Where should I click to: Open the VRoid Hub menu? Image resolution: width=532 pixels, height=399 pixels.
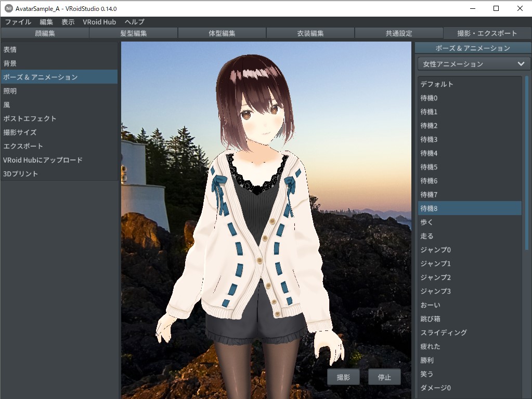click(x=99, y=22)
